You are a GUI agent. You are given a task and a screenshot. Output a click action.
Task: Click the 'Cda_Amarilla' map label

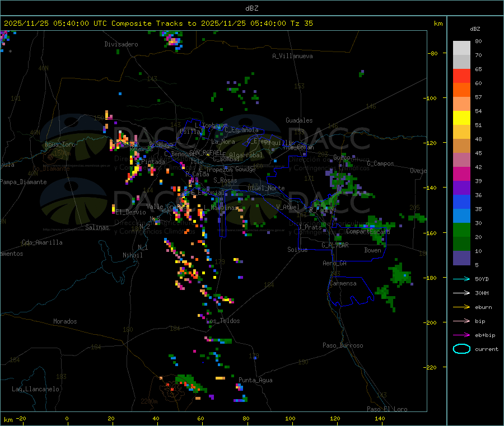42,242
